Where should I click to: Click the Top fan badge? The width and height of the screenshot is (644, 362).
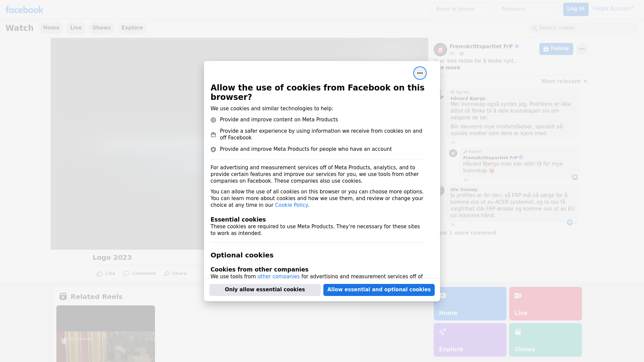(460, 92)
